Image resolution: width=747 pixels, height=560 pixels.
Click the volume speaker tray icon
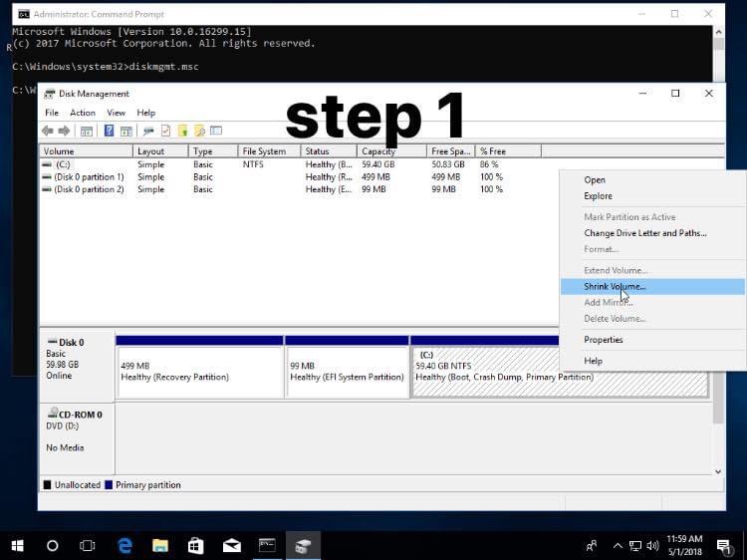[x=652, y=546]
